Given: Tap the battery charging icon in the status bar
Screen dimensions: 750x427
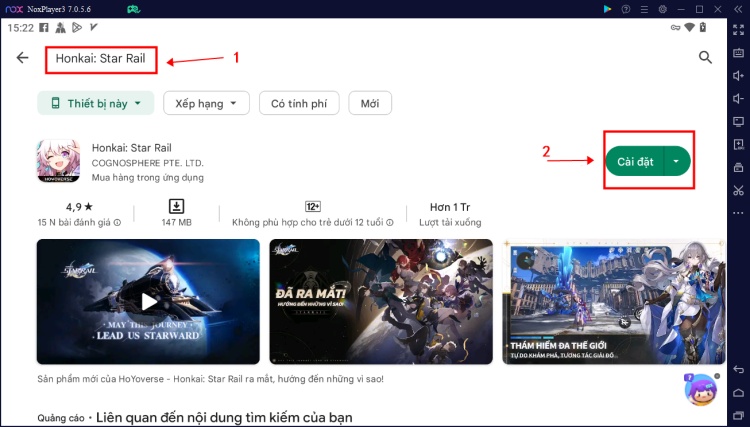Looking at the screenshot, I should pos(703,28).
